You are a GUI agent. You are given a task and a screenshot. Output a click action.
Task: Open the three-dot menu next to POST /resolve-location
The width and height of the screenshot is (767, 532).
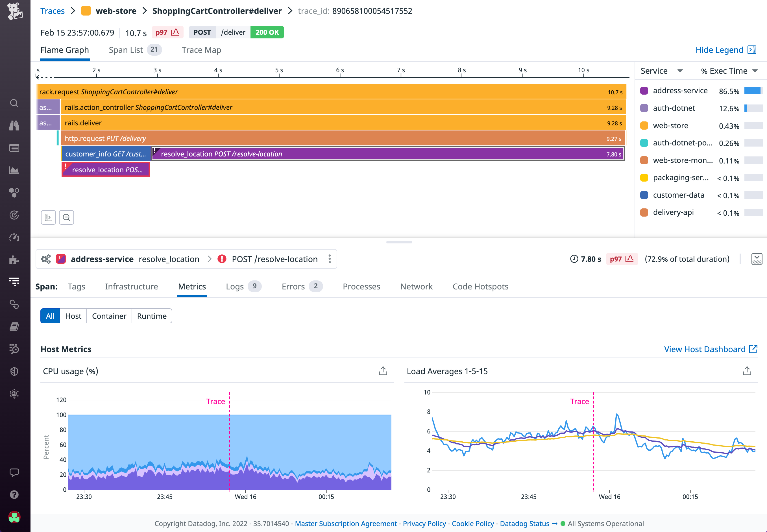coord(329,259)
